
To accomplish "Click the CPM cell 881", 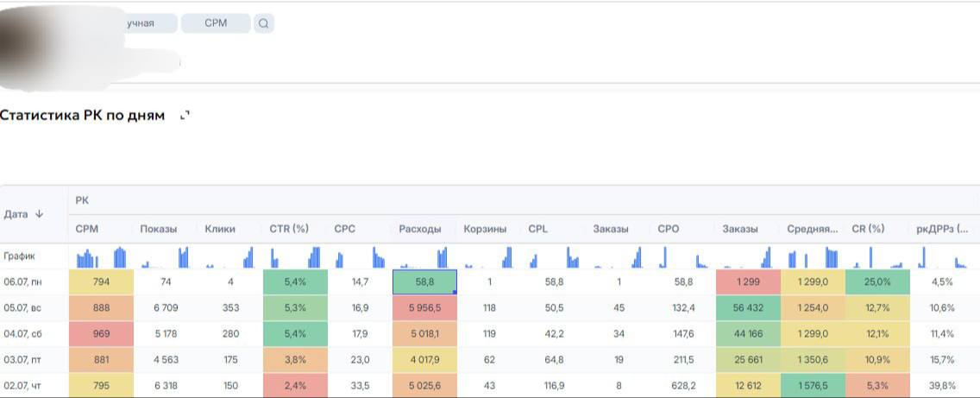I will click(x=101, y=360).
